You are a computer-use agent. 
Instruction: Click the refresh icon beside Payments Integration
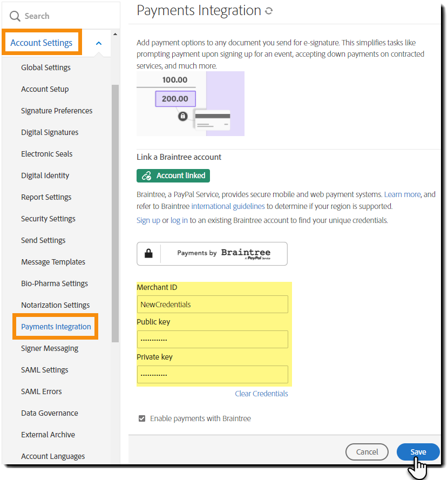click(x=269, y=11)
